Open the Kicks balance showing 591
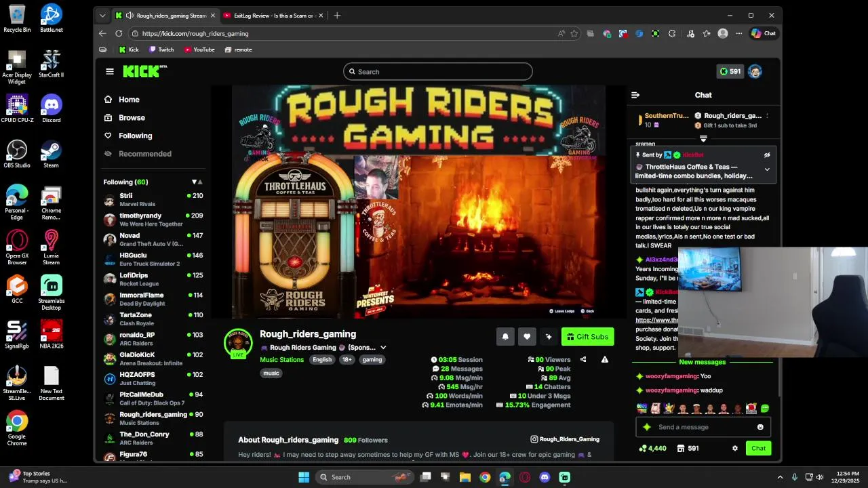 pos(730,71)
